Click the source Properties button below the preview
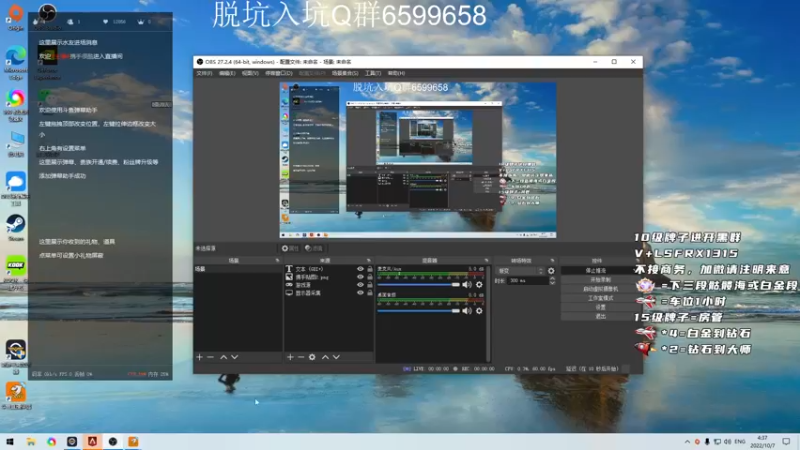This screenshot has width=800, height=450. [x=290, y=248]
